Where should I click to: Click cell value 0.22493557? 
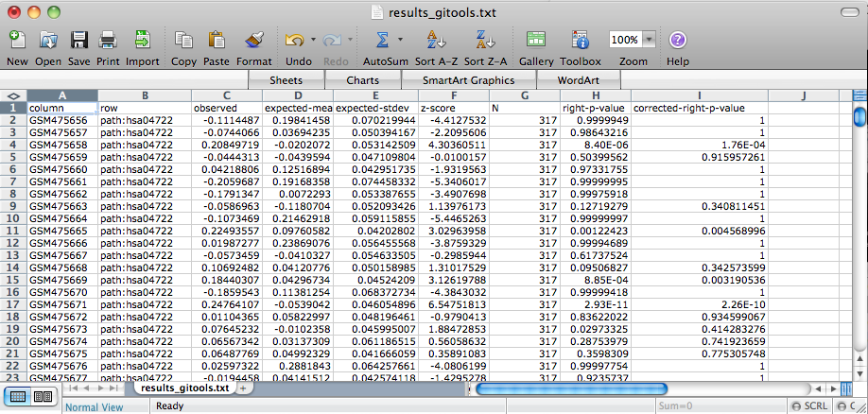pos(226,231)
